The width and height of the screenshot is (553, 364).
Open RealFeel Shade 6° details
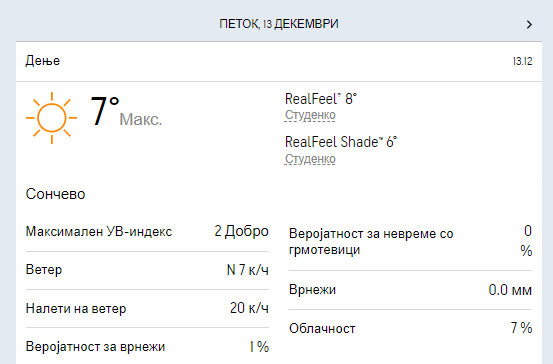coord(341,142)
